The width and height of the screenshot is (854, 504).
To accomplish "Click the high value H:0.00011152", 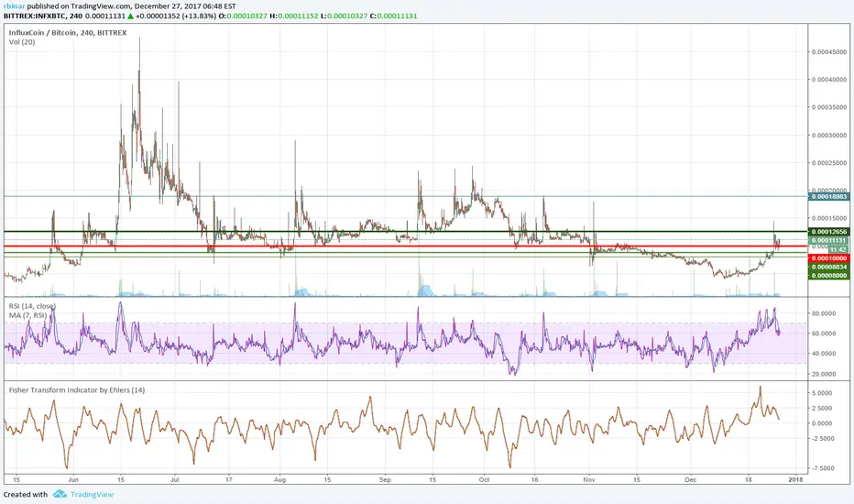I will click(x=293, y=16).
